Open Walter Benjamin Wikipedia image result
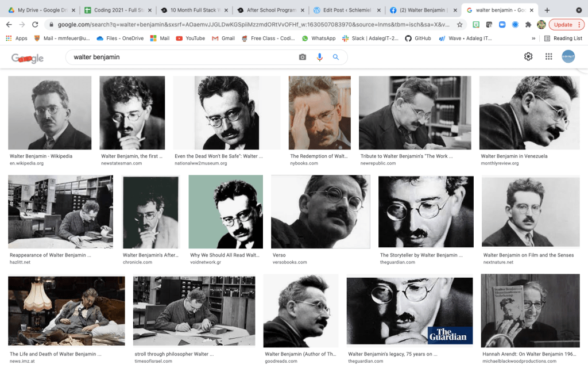588x368 pixels. pyautogui.click(x=49, y=113)
